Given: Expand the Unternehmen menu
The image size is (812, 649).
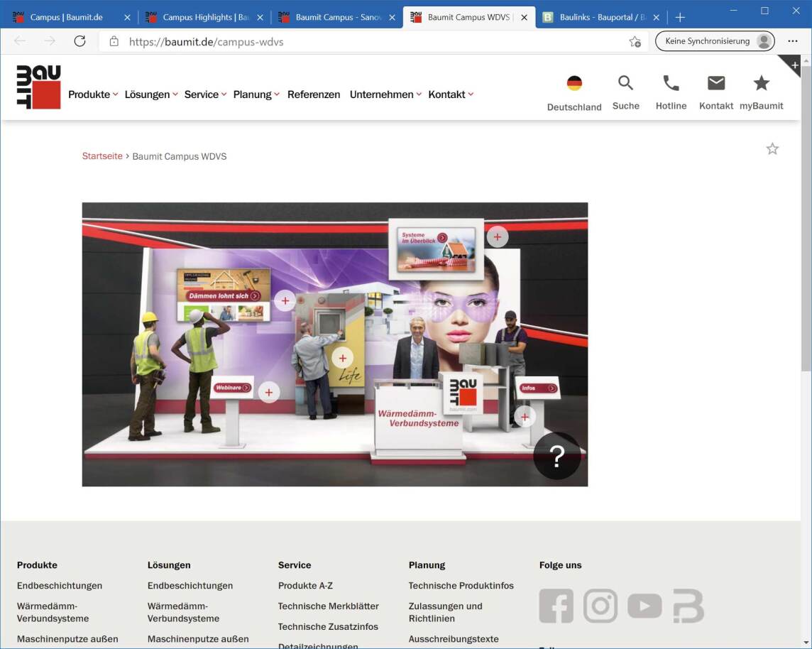Looking at the screenshot, I should click(x=385, y=94).
